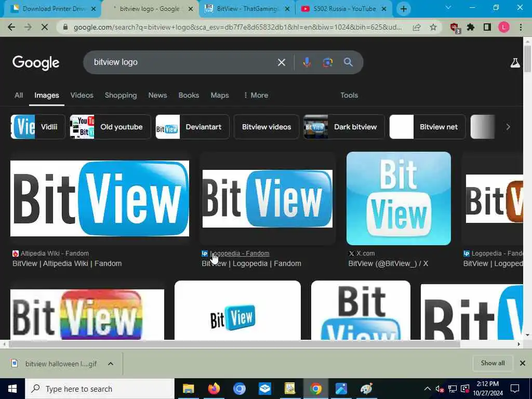Submit search with magnifier icon

point(348,62)
